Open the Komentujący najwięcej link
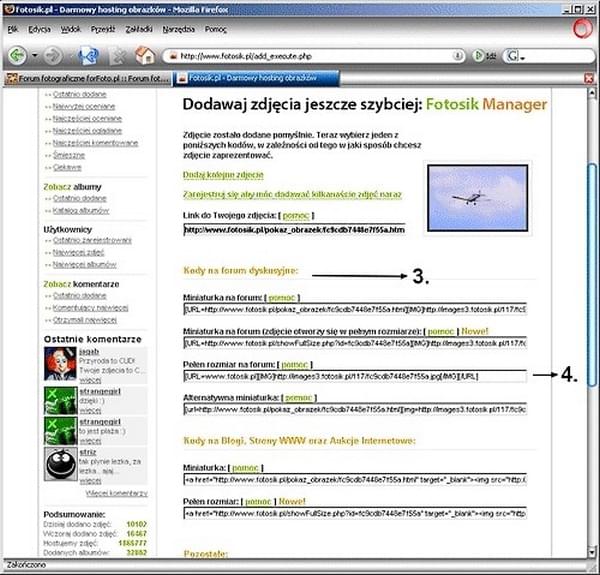Screen dimensions: 600x575 [90, 308]
